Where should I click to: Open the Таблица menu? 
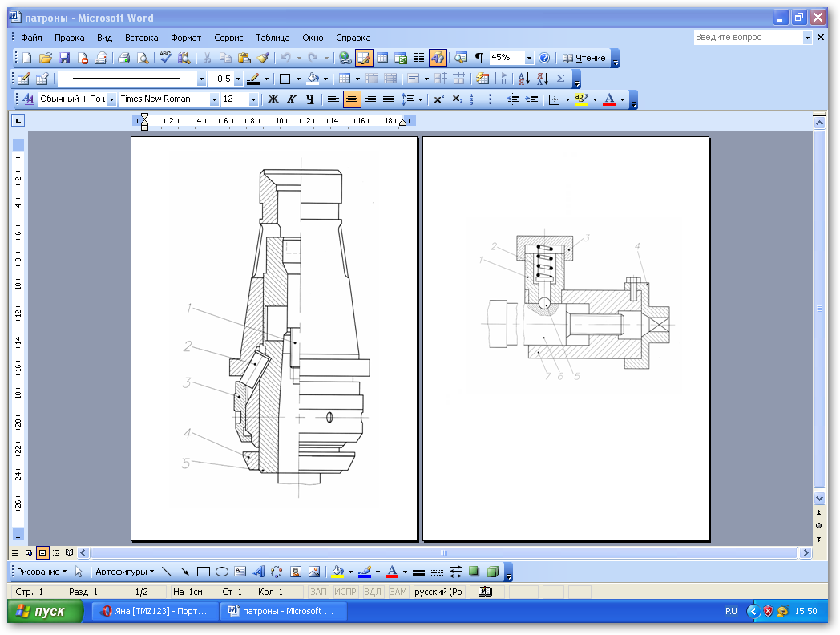[273, 38]
